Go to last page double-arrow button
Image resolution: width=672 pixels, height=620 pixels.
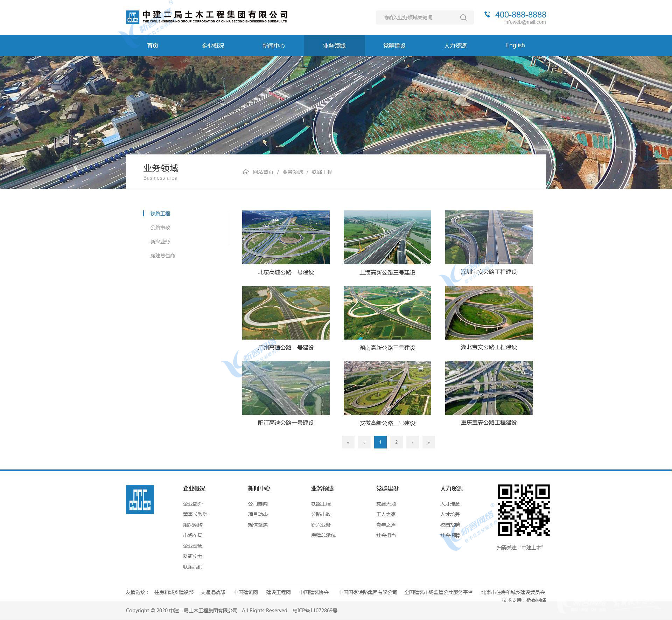click(x=428, y=442)
